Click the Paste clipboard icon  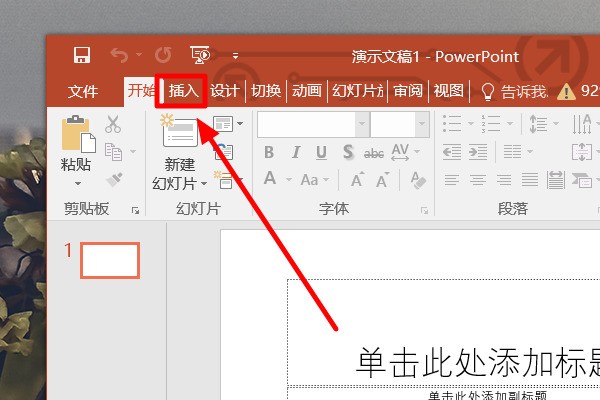76,135
